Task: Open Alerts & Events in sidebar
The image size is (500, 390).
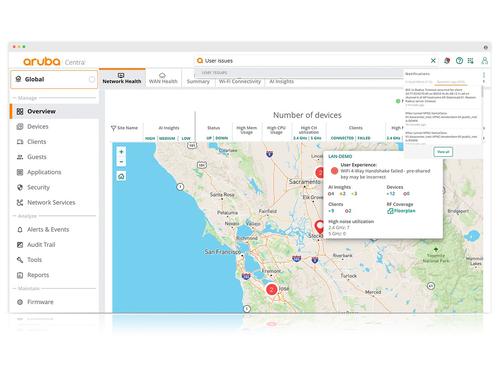Action: coord(54,229)
